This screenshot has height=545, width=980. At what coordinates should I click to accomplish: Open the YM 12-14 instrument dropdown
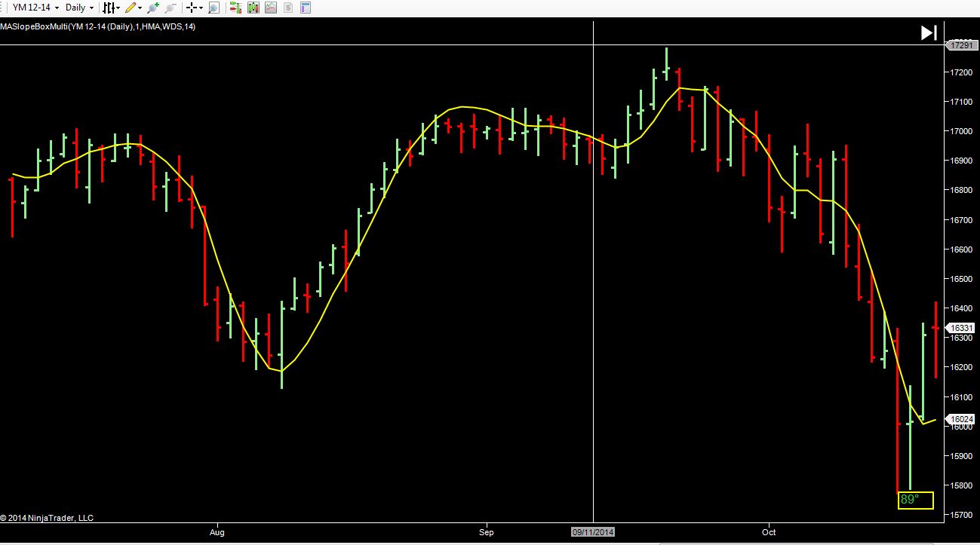pyautogui.click(x=35, y=8)
